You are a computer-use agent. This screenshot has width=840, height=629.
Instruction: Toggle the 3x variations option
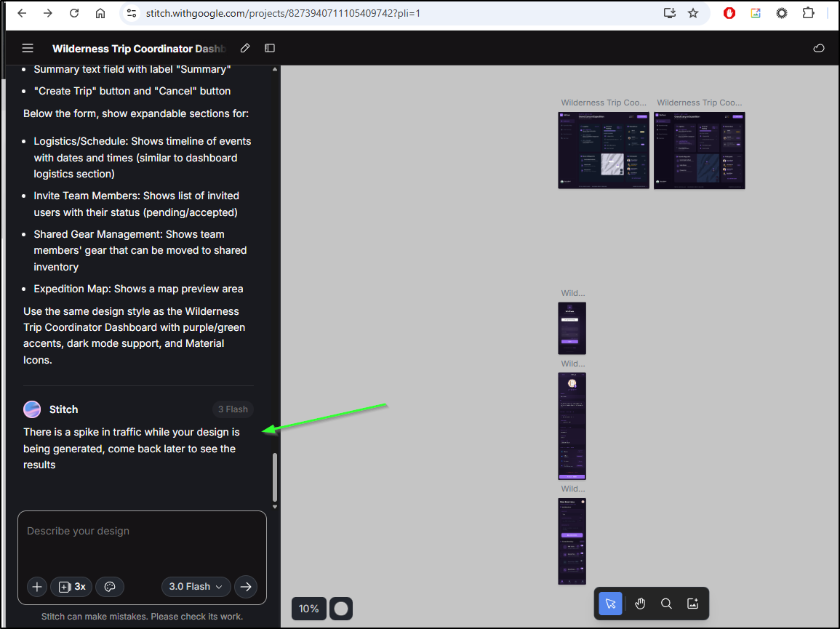click(71, 587)
